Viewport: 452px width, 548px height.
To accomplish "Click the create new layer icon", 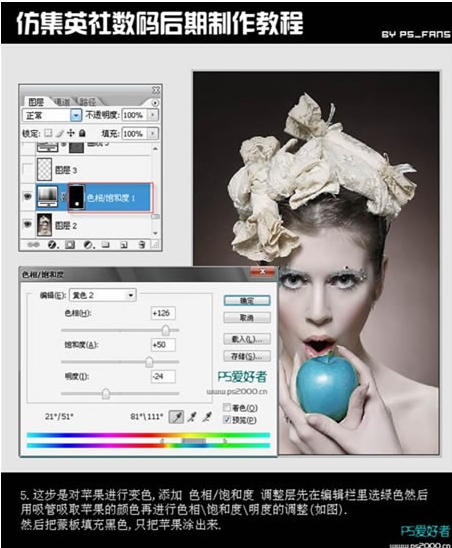I will [x=123, y=245].
